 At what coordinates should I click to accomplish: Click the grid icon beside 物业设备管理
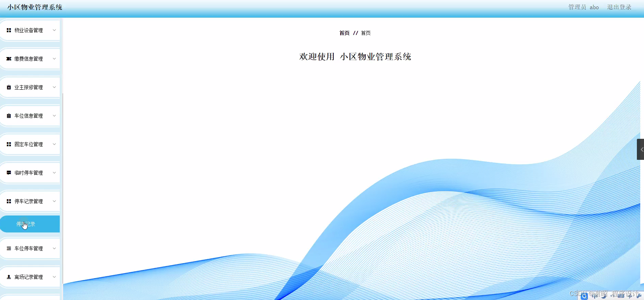point(9,30)
